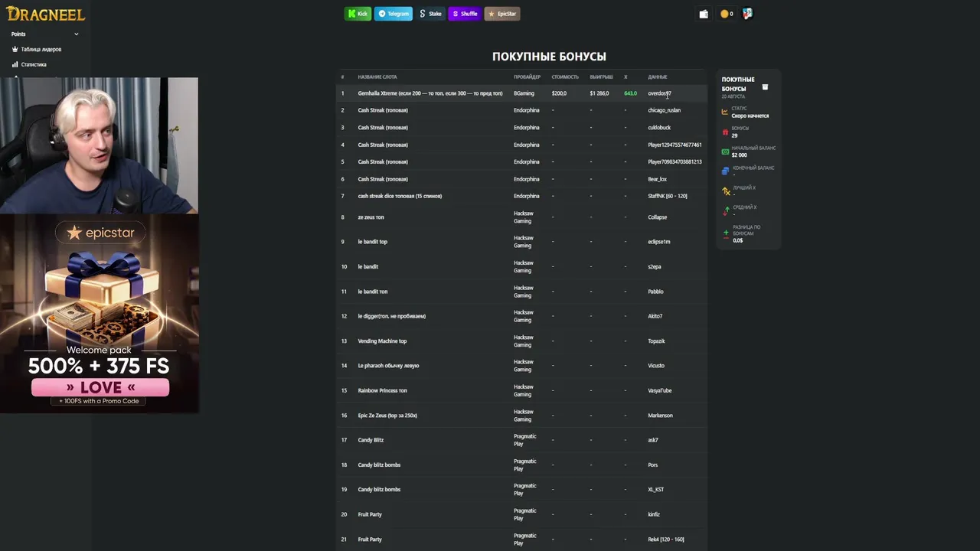980x551 pixels.
Task: Click the Collapse username
Action: (x=657, y=217)
